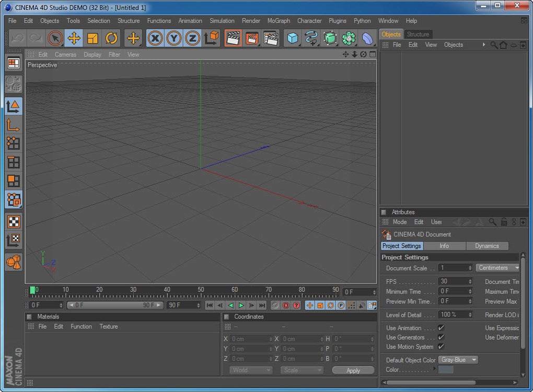Click the Render View clapperboard icon
Screen dimensions: 533x392
point(233,38)
